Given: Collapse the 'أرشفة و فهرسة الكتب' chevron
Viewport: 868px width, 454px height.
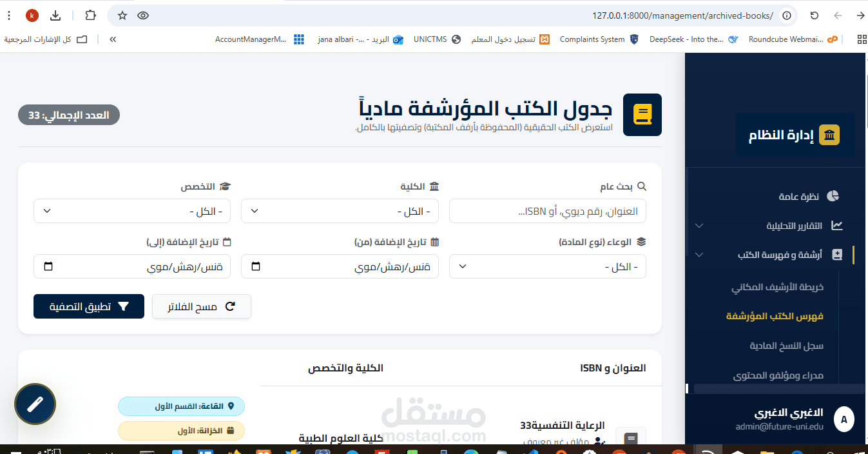Looking at the screenshot, I should pyautogui.click(x=699, y=255).
